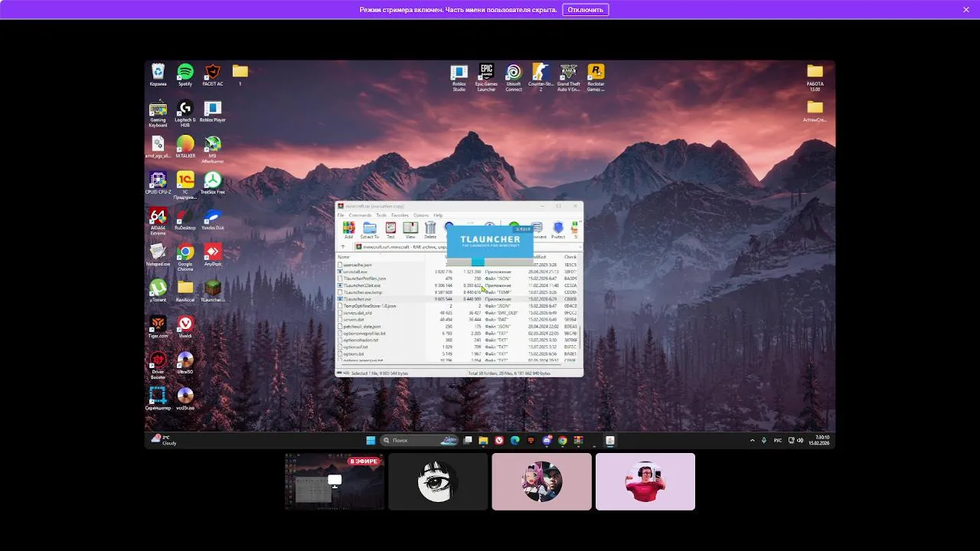Click the FACEIT AC desktop icon
Image resolution: width=980 pixels, height=551 pixels.
(213, 75)
